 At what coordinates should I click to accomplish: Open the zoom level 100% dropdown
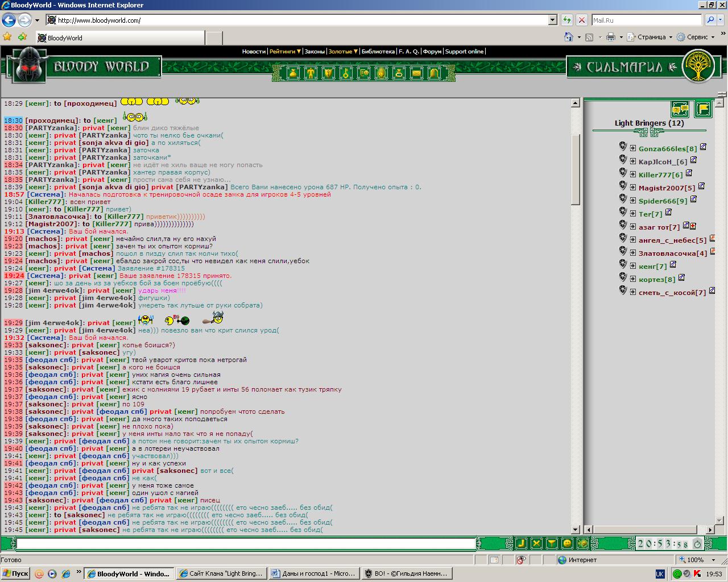[714, 560]
